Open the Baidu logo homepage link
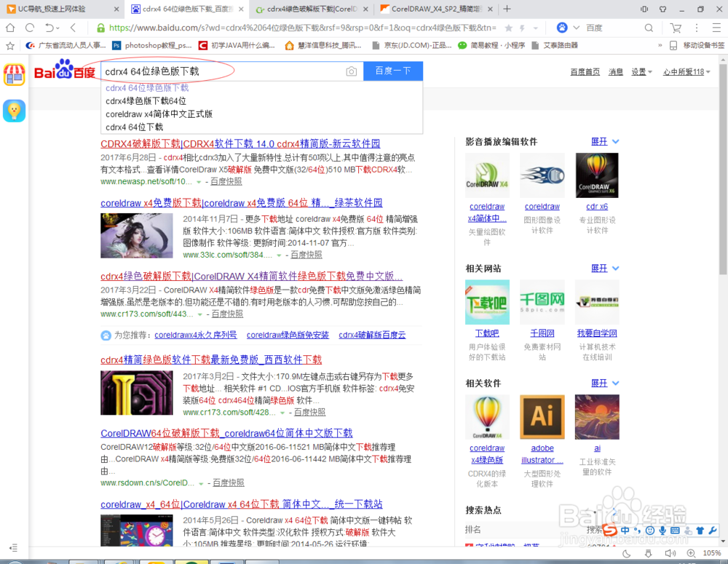Screen dimensions: 728x564 tap(65, 70)
